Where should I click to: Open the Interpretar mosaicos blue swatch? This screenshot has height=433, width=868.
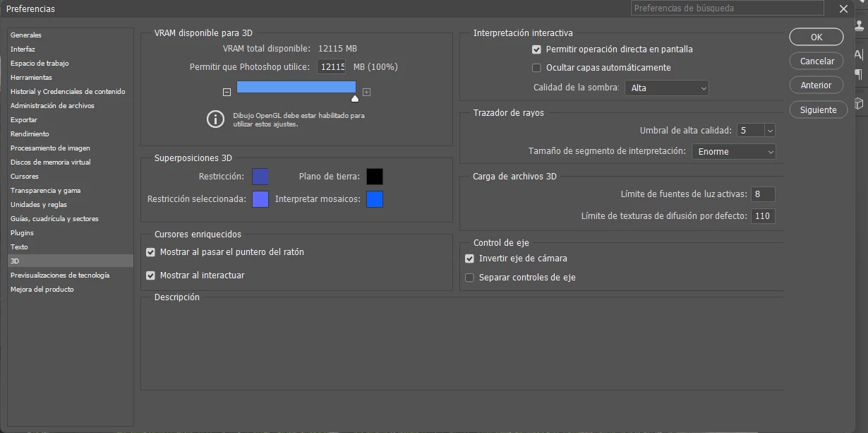pos(375,199)
